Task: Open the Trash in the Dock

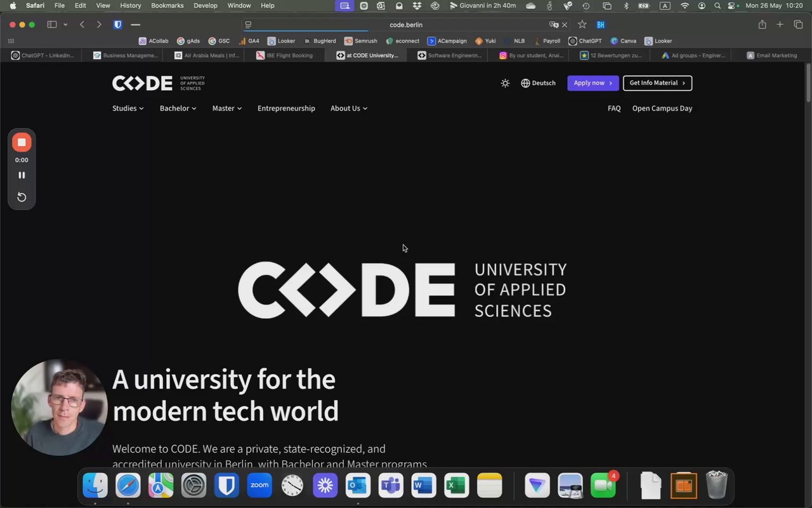Action: click(x=717, y=486)
